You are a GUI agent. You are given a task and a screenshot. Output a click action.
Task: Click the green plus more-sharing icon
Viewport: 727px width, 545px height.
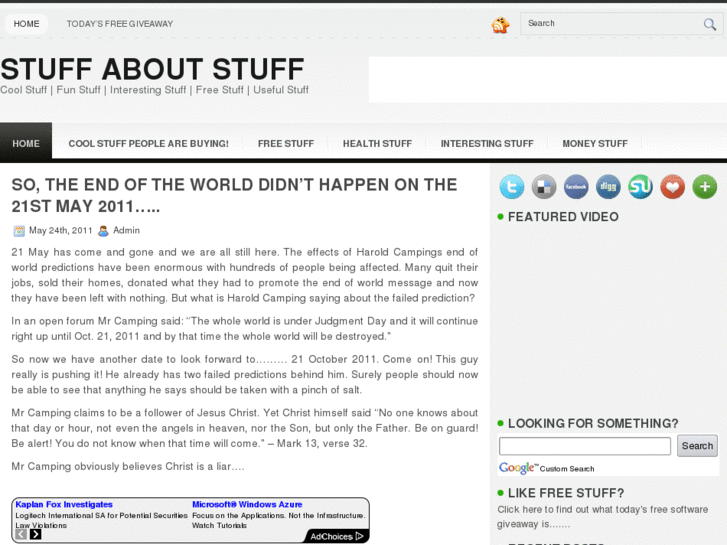705,186
